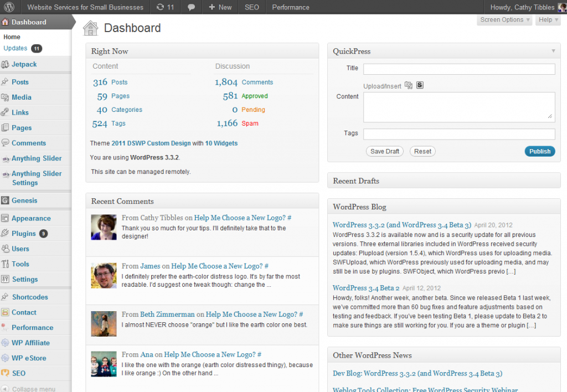Open WordPress 3.3.2 (and WordPress 3.4 Beta 3) post
The height and width of the screenshot is (392, 567).
tap(402, 225)
